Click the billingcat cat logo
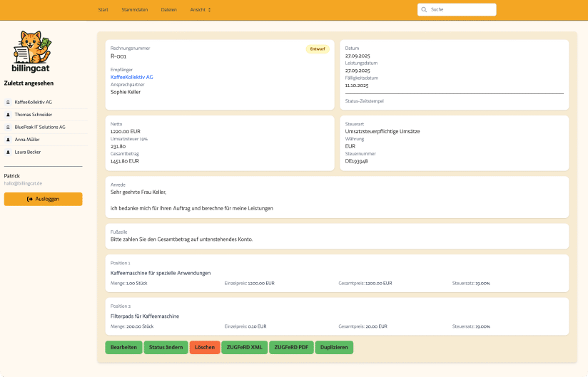Viewport: 588px width, 377px height. (x=32, y=48)
